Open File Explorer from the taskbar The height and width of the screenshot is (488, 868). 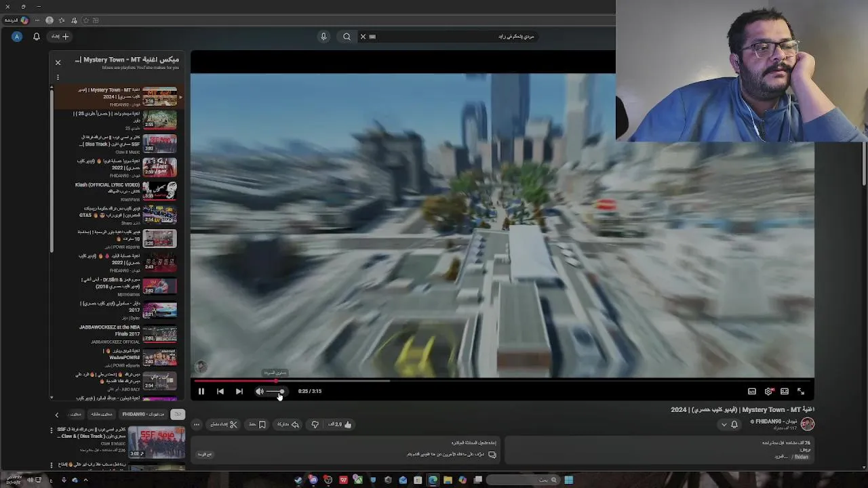pos(448,480)
